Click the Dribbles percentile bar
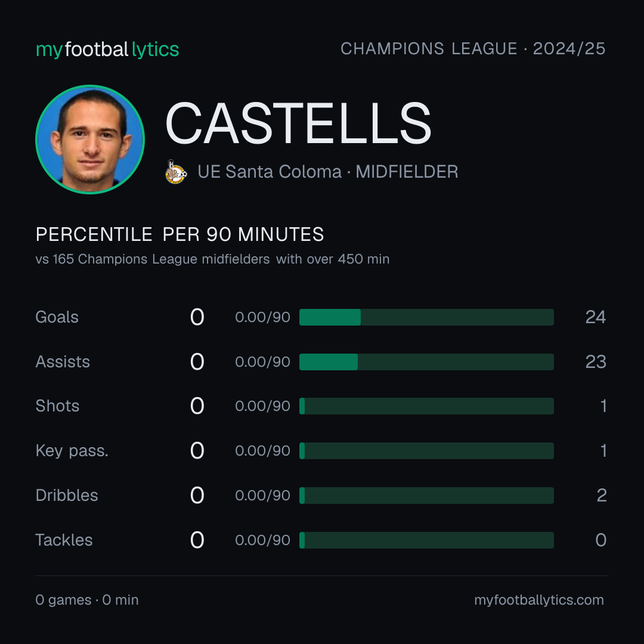Image resolution: width=644 pixels, height=644 pixels. click(426, 496)
